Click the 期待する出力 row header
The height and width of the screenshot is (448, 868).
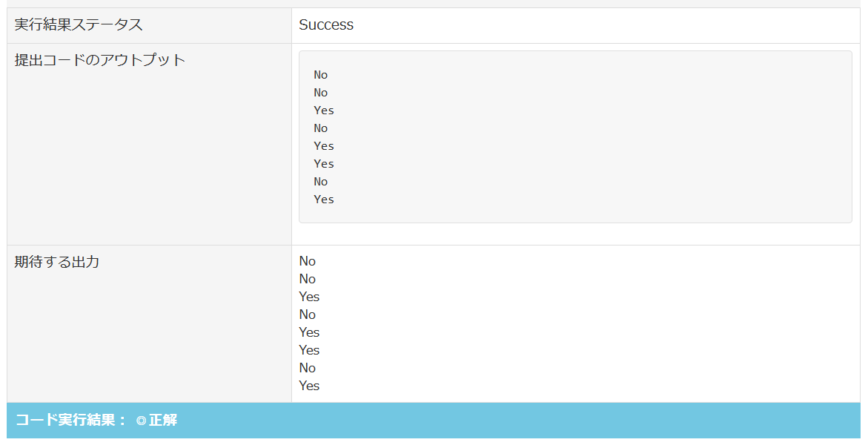[x=57, y=262]
